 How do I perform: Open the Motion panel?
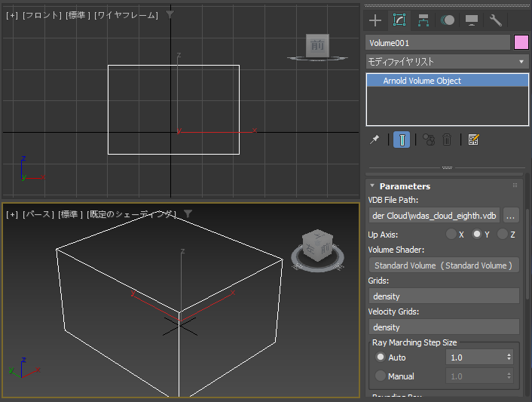pos(448,20)
